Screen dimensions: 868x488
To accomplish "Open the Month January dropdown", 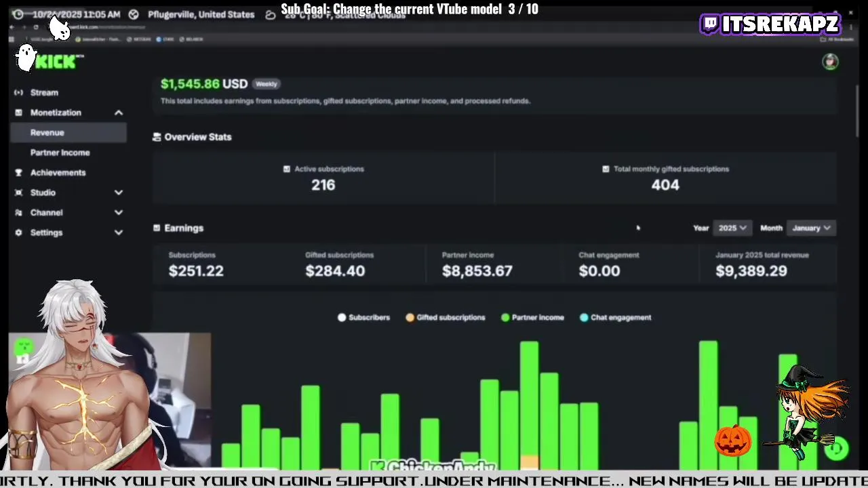I will (811, 228).
